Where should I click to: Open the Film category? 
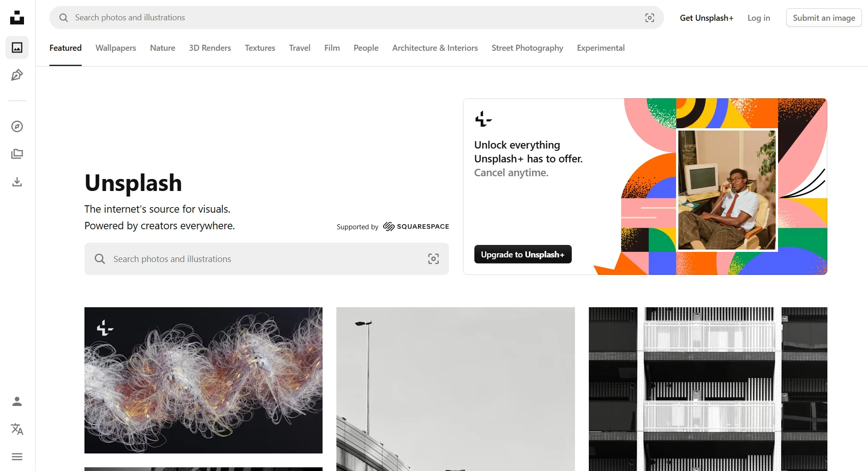(332, 48)
